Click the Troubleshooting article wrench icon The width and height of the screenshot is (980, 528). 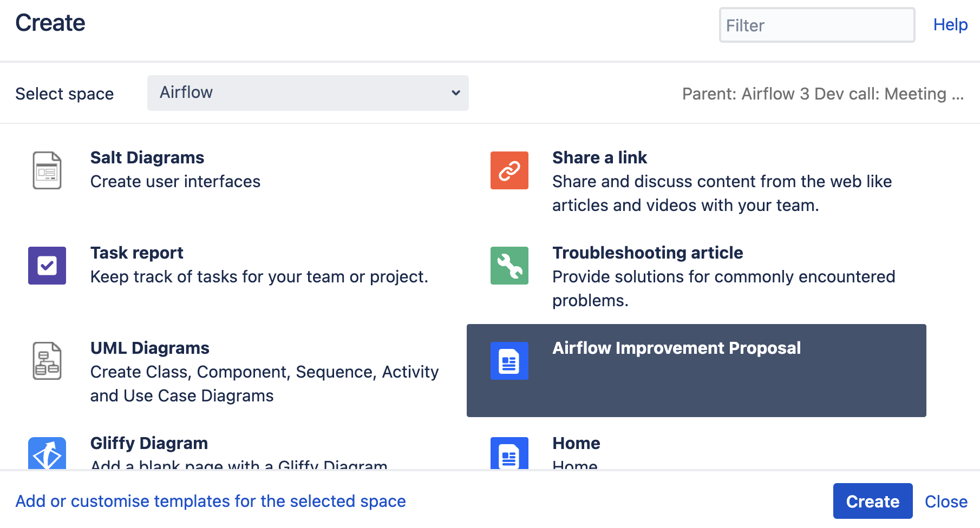(509, 266)
